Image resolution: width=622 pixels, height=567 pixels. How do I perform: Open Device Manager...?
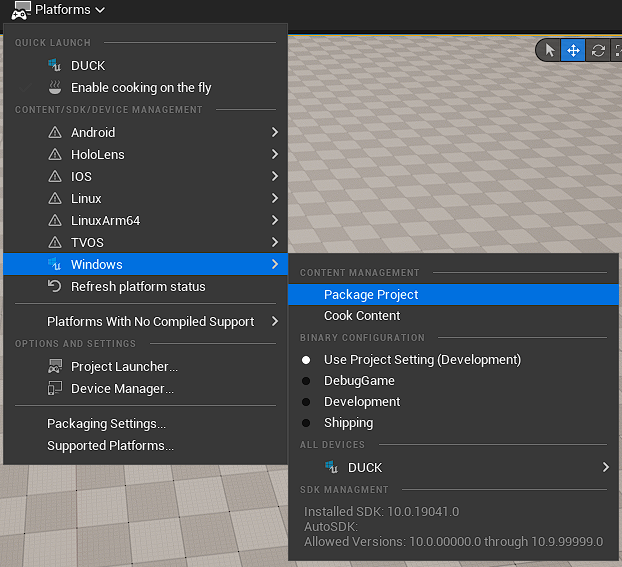pos(145,388)
